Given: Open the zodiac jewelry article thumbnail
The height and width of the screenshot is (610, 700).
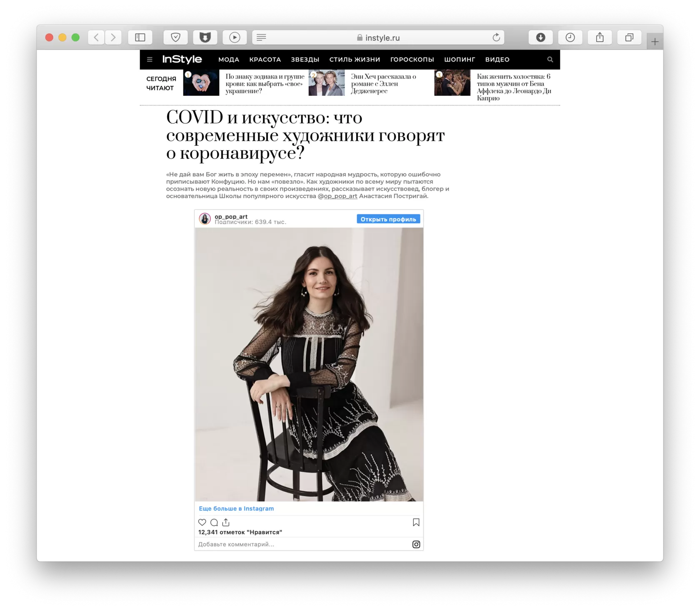Looking at the screenshot, I should [201, 83].
